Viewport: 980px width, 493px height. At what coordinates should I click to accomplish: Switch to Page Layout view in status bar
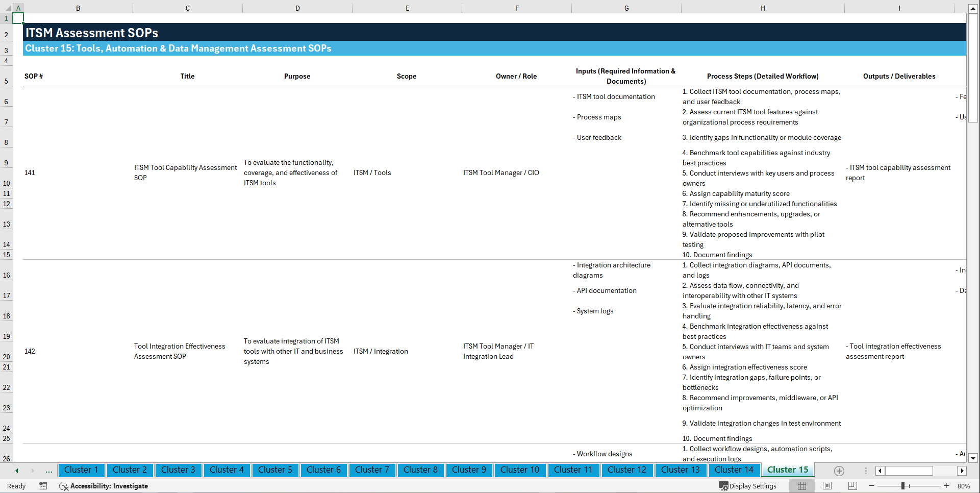[x=826, y=486]
